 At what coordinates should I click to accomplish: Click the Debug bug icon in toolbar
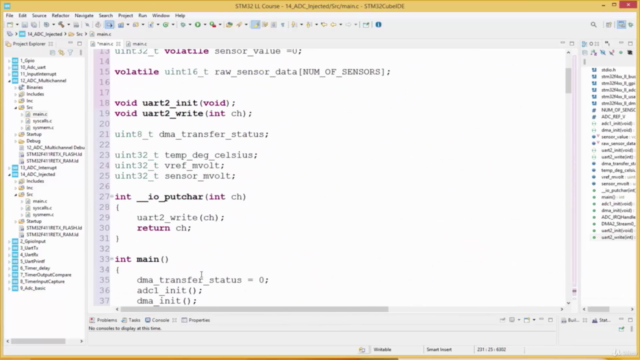click(183, 25)
